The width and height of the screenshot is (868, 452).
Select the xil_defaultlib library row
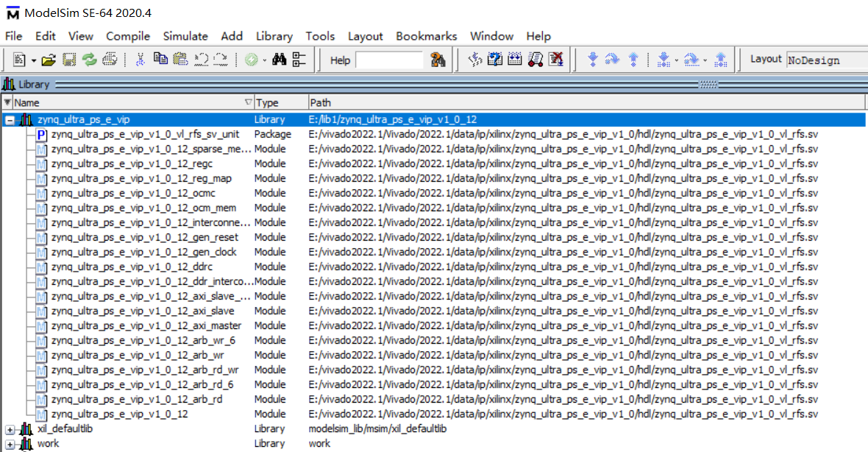pos(433,428)
